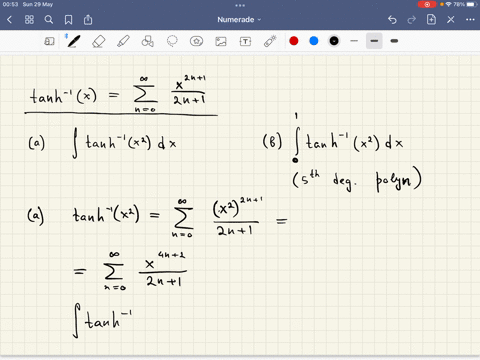Screen dimensions: 480x360
Task: Select the Highlighter tool
Action: pyautogui.click(x=123, y=41)
